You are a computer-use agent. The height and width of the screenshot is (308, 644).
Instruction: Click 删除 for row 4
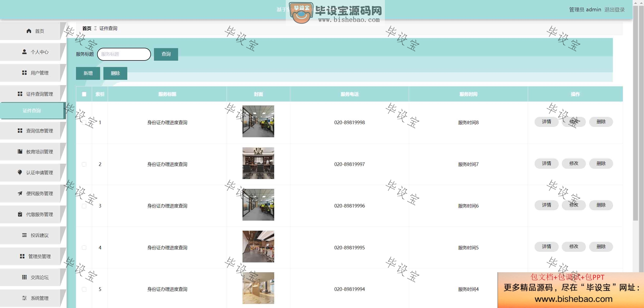[x=601, y=247]
